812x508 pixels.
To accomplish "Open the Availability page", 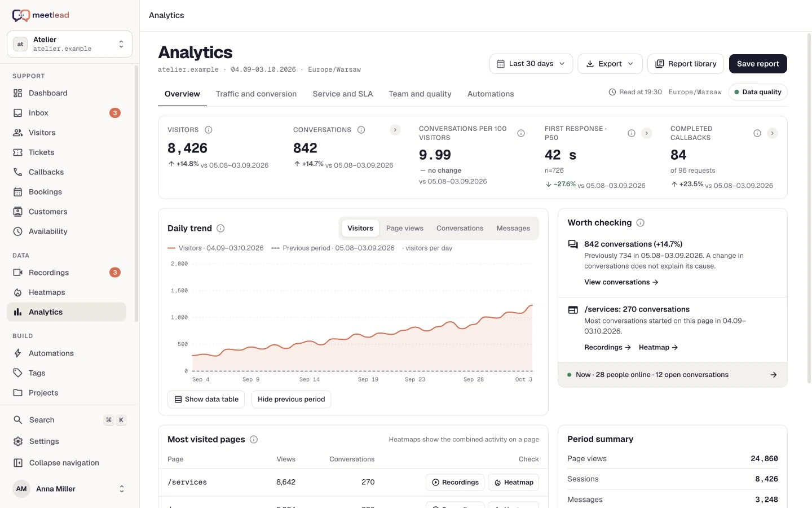I will click(x=67, y=231).
